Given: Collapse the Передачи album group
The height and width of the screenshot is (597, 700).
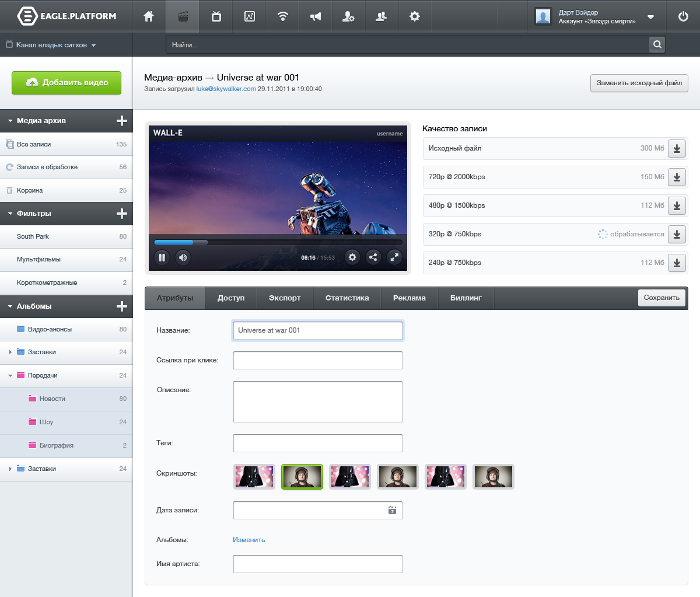Looking at the screenshot, I should pyautogui.click(x=10, y=375).
